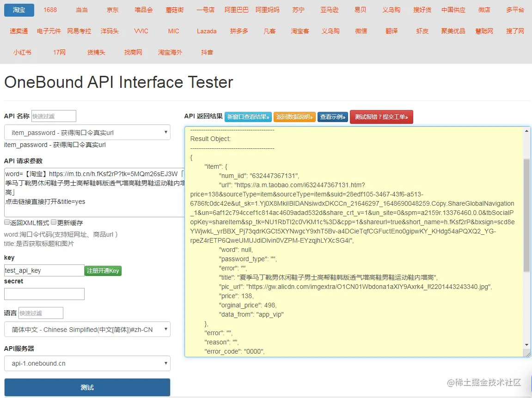Open the 慧聪网 platform link
The width and height of the screenshot is (532, 398).
pyautogui.click(x=484, y=31)
